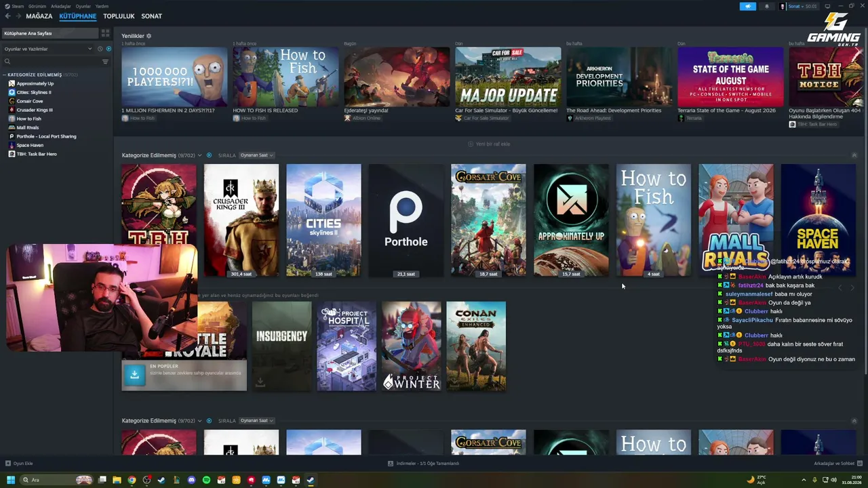Screen dimensions: 868x488
Task: Open the Porthole game cover
Action: (x=406, y=220)
